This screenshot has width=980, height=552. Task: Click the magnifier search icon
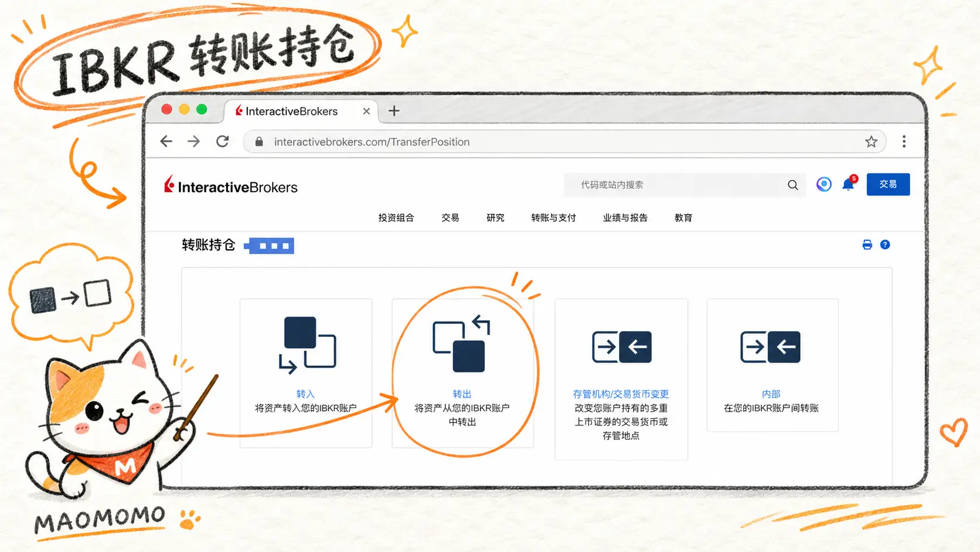click(792, 185)
